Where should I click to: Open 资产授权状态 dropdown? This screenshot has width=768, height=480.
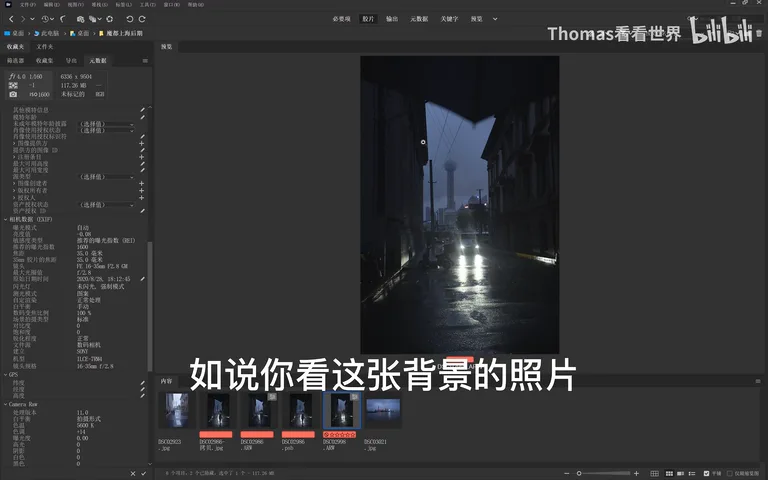click(x=106, y=205)
